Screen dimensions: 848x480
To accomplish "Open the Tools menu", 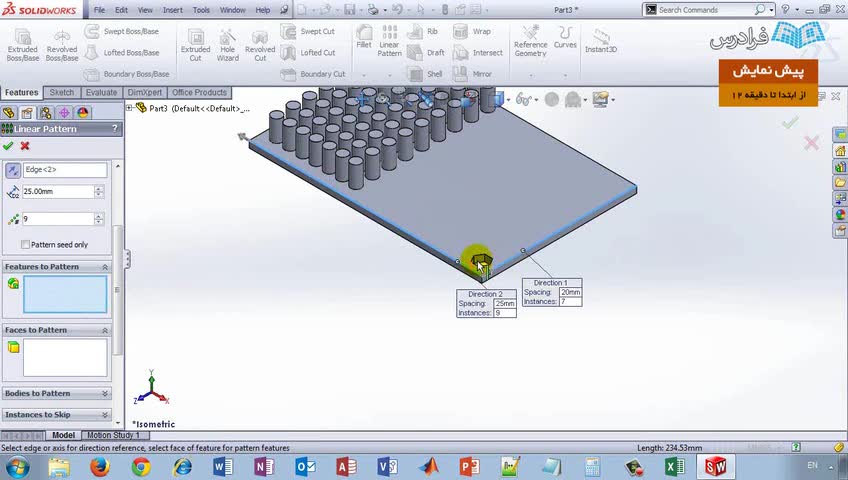I will [x=201, y=10].
